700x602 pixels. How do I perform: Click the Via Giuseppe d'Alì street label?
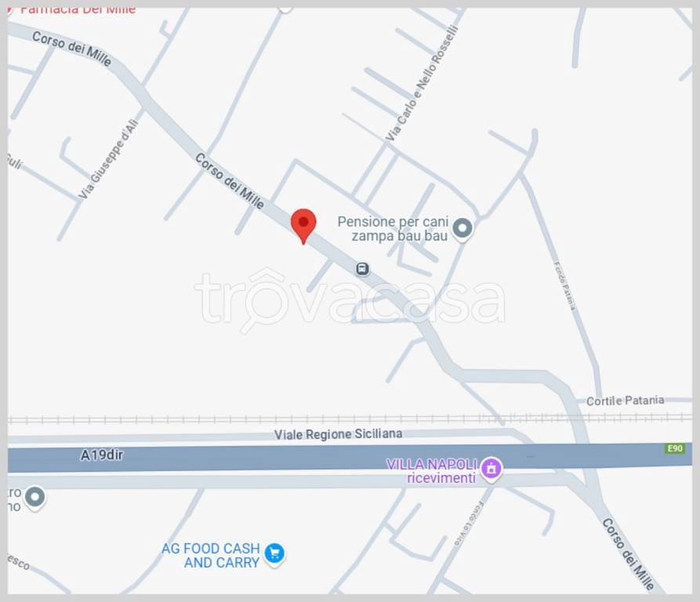[108, 159]
